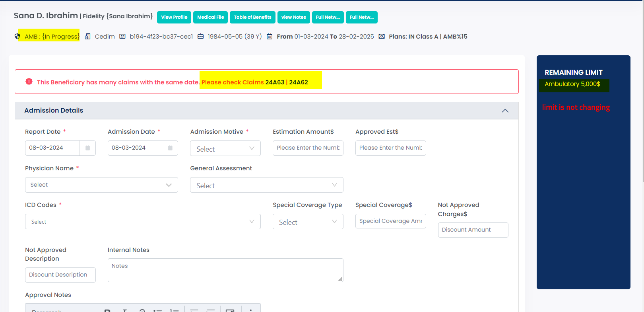
Task: Open the Admission Date calendar picker icon
Action: 170,148
